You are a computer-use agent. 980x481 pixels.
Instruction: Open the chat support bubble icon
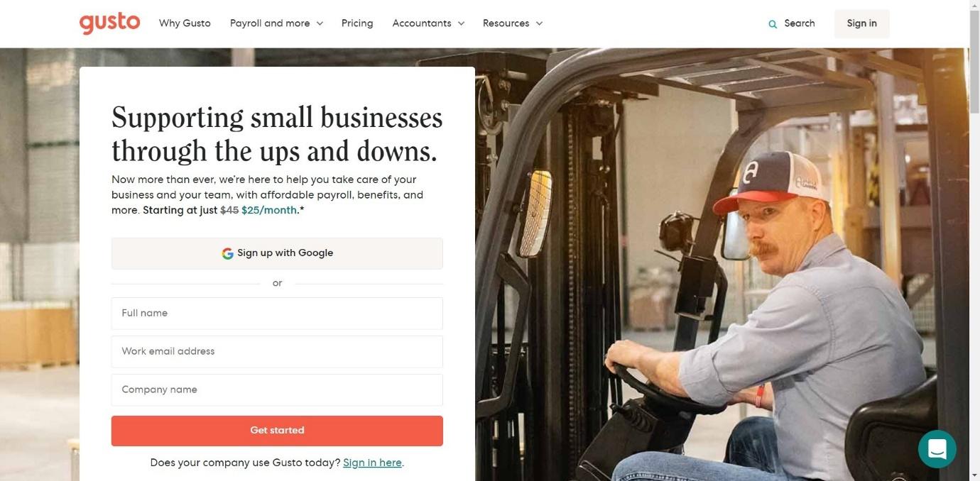click(x=937, y=449)
